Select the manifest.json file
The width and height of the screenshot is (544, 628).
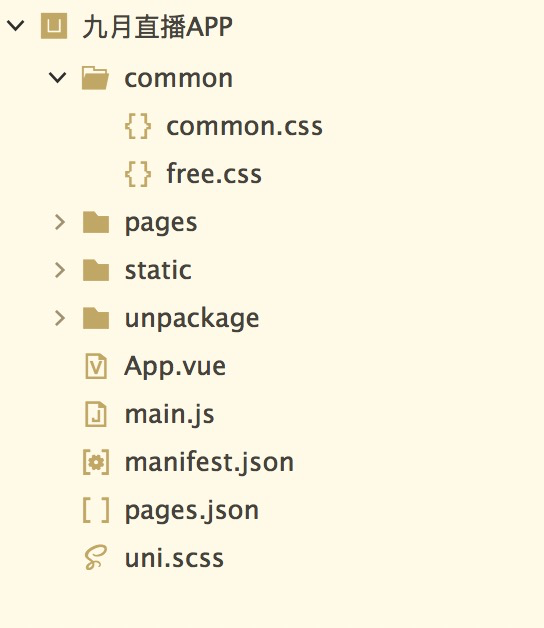[210, 463]
